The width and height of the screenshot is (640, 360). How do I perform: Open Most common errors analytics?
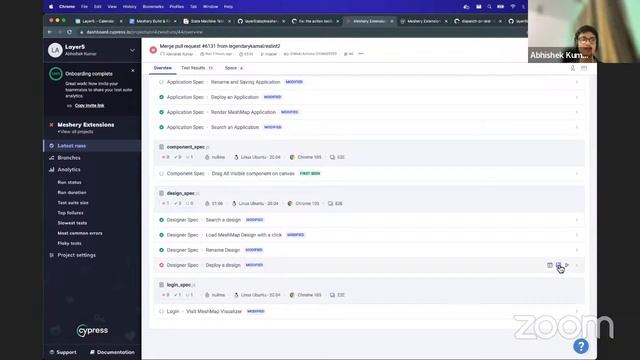[x=80, y=233]
